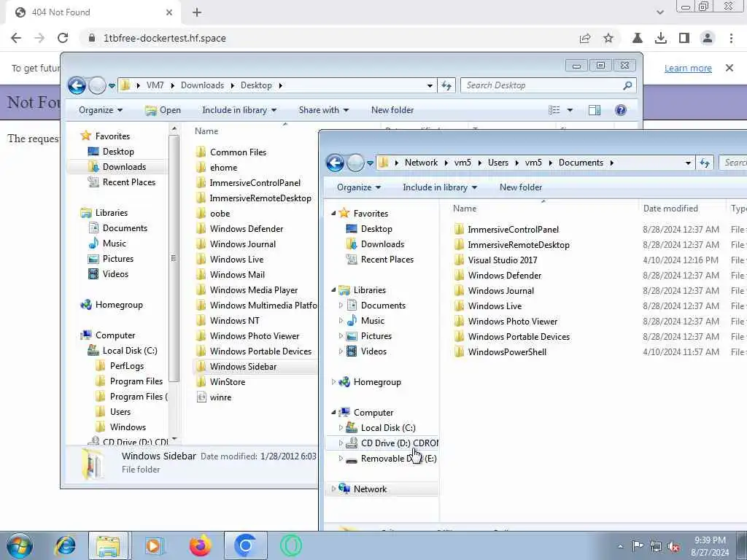Screen dimensions: 747x560
Task: Open the Windows Start button
Action: click(x=20, y=545)
